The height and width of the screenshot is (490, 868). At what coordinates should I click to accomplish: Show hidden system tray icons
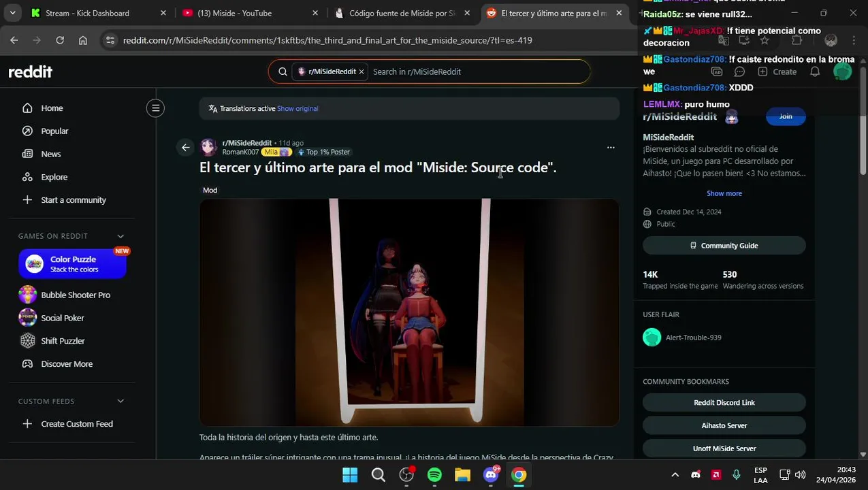click(675, 475)
